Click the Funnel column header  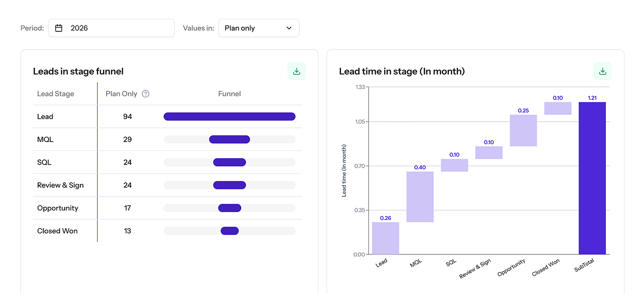pos(230,93)
